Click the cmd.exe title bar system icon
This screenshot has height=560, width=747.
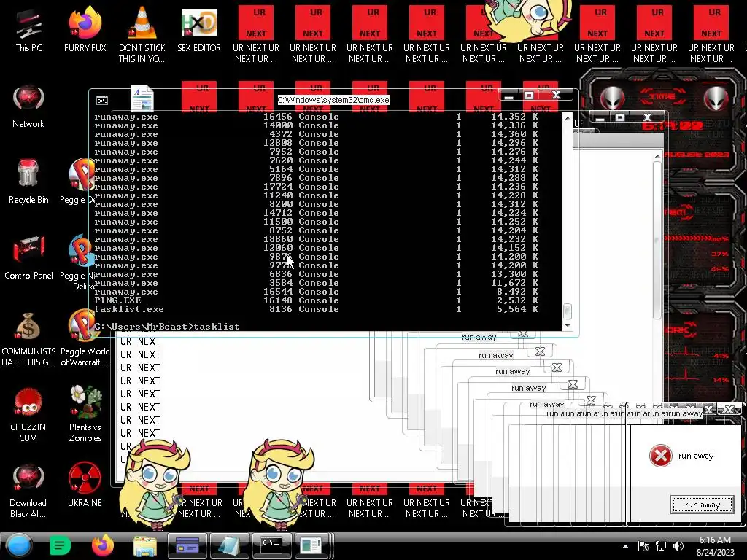[x=102, y=101]
